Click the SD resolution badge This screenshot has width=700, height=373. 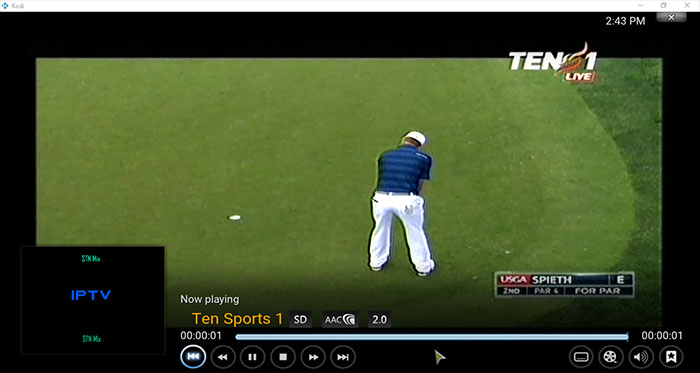[300, 319]
